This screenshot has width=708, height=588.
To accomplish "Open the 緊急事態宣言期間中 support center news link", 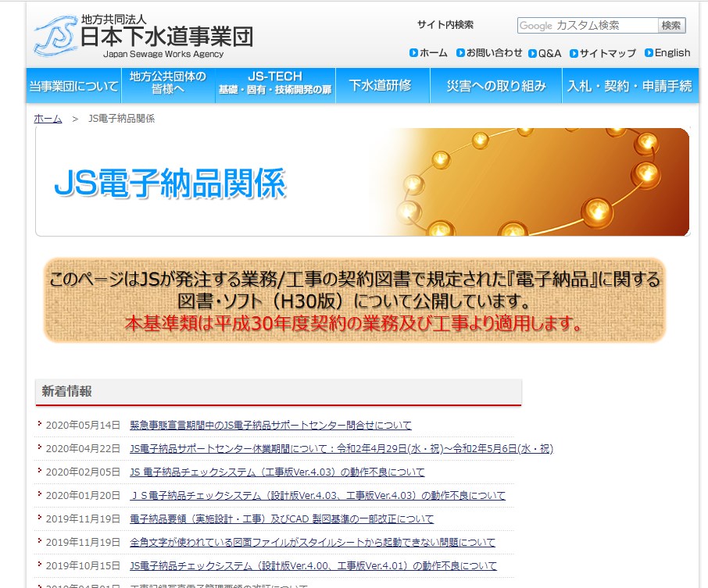I will pos(270,426).
